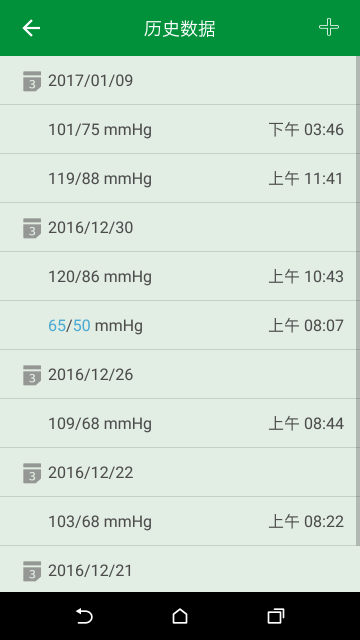Open the 101/75 mmHg reading
The height and width of the screenshot is (640, 360).
(x=178, y=129)
